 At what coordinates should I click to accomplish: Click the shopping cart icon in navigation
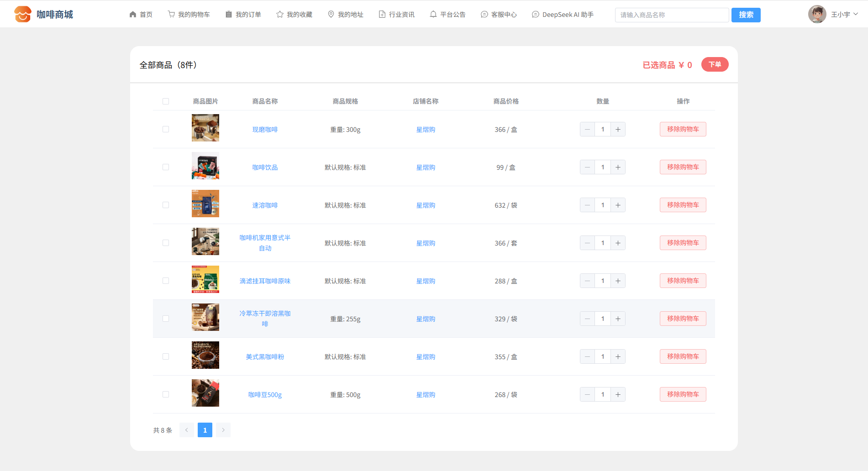[x=171, y=15]
